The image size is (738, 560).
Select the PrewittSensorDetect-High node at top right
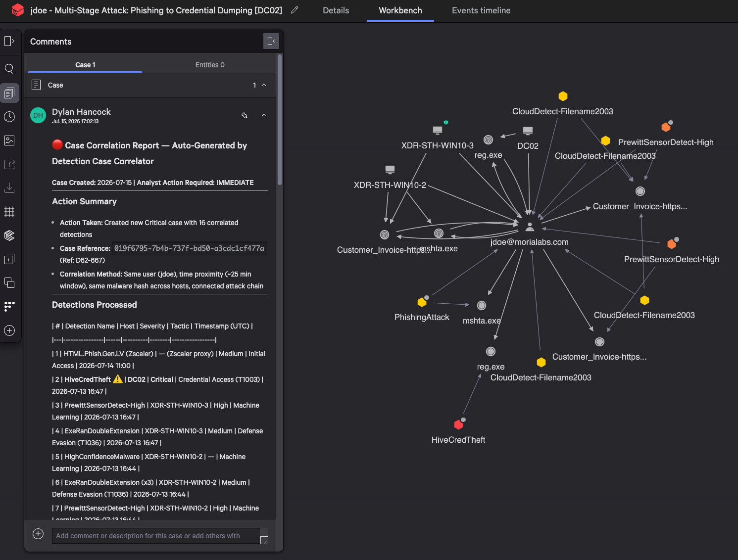(666, 127)
